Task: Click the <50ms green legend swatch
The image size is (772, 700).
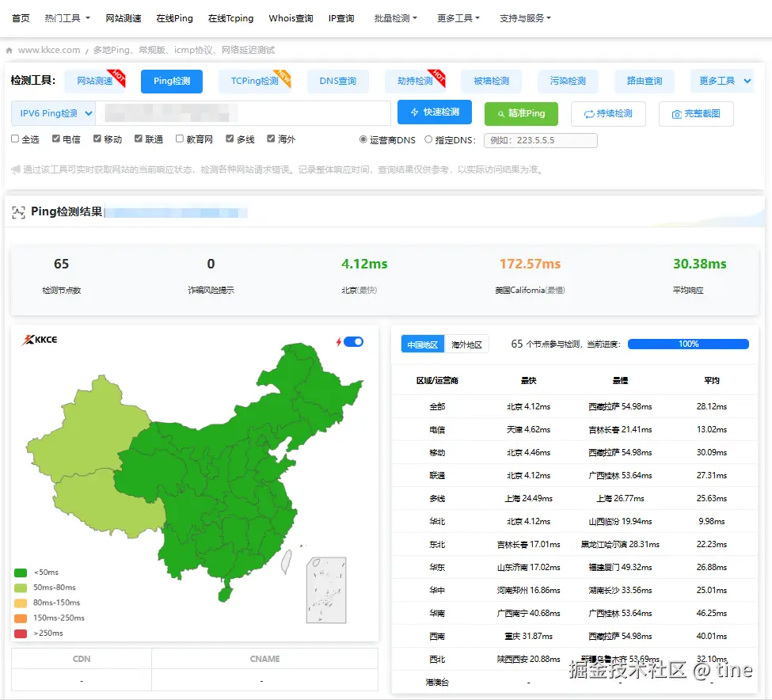Action: (21, 573)
